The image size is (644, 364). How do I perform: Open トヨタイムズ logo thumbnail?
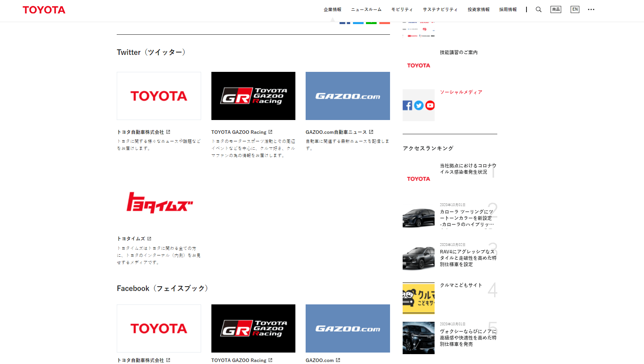(x=159, y=203)
